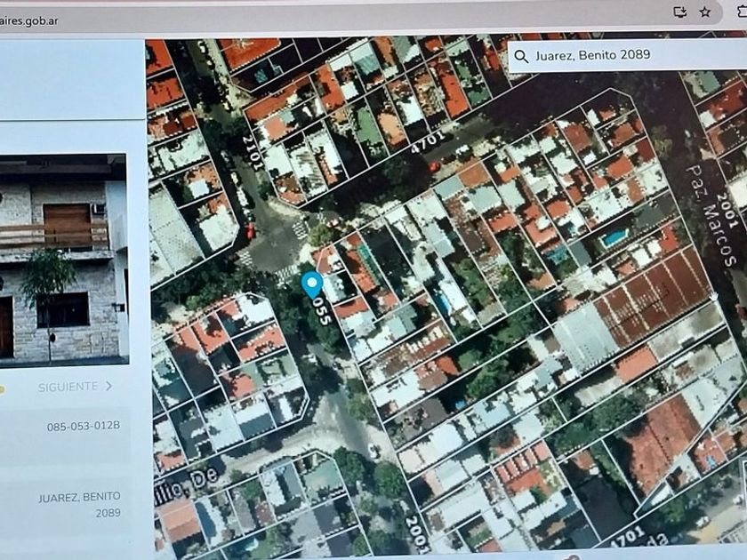Bookmark the page with star icon
Screen dimensions: 747x560
click(x=705, y=12)
